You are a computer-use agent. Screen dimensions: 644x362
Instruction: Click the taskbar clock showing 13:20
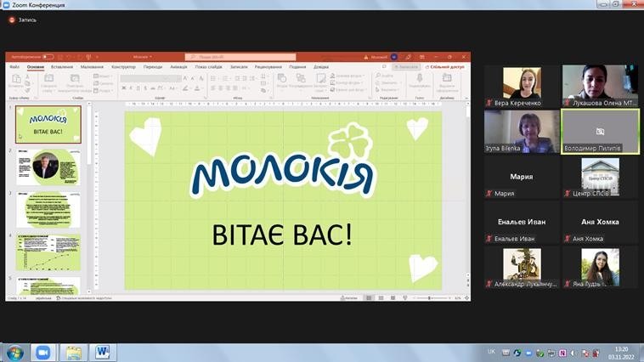[621, 353]
